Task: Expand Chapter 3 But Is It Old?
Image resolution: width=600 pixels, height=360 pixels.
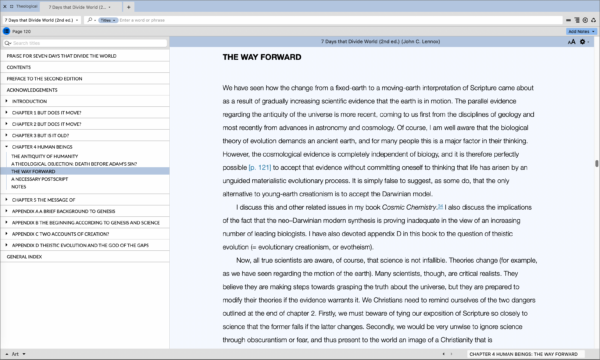Action: pyautogui.click(x=7, y=135)
